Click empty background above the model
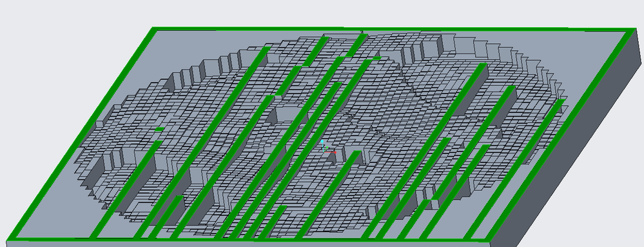Viewport: 644px width, 247px height. 320,12
